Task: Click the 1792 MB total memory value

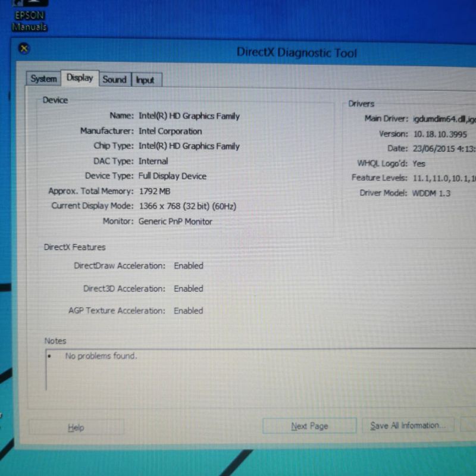Action: (x=154, y=191)
